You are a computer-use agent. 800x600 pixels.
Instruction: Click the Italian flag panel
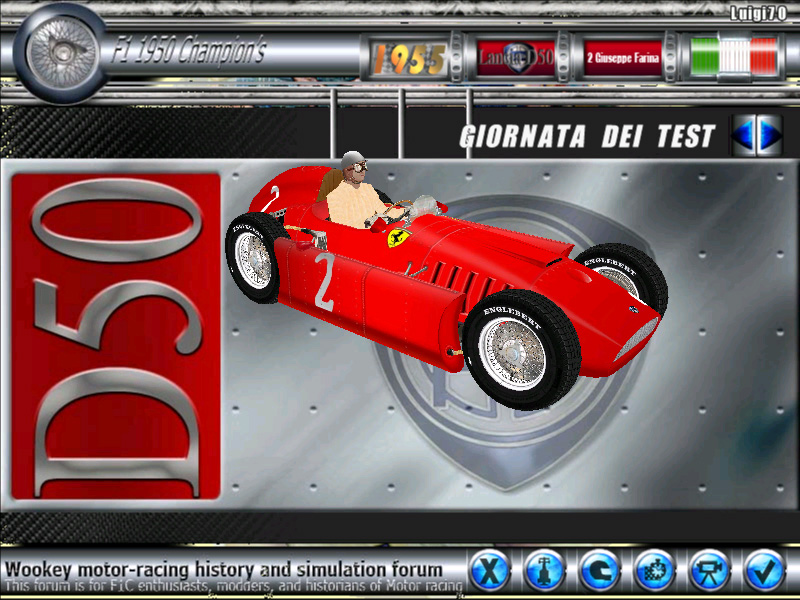734,57
